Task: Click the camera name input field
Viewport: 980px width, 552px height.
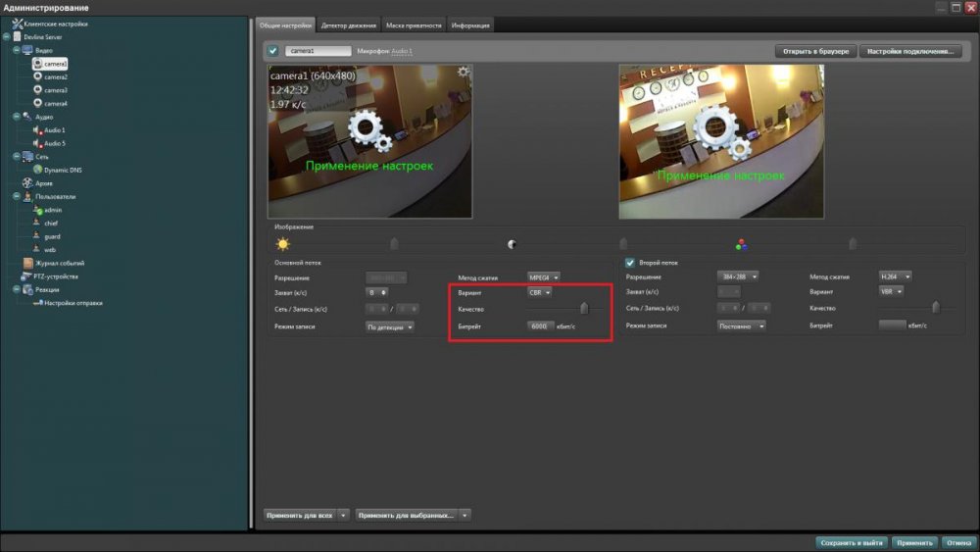Action: [x=318, y=51]
